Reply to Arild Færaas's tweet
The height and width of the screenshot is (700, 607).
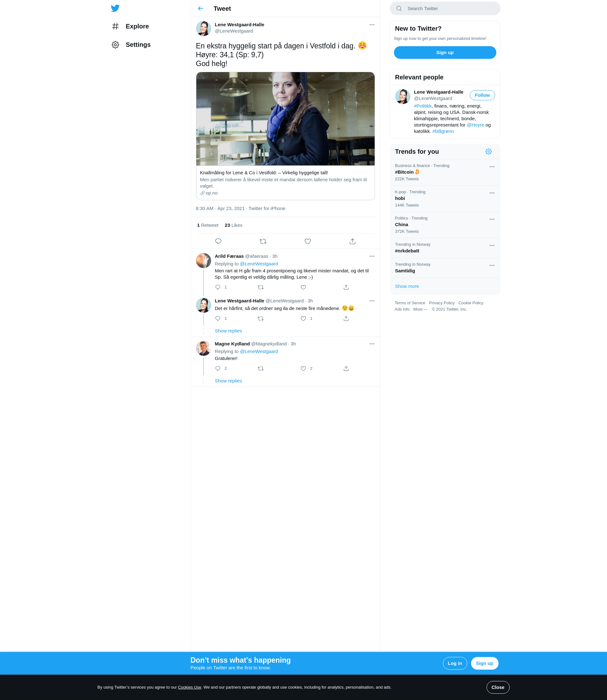coord(218,287)
